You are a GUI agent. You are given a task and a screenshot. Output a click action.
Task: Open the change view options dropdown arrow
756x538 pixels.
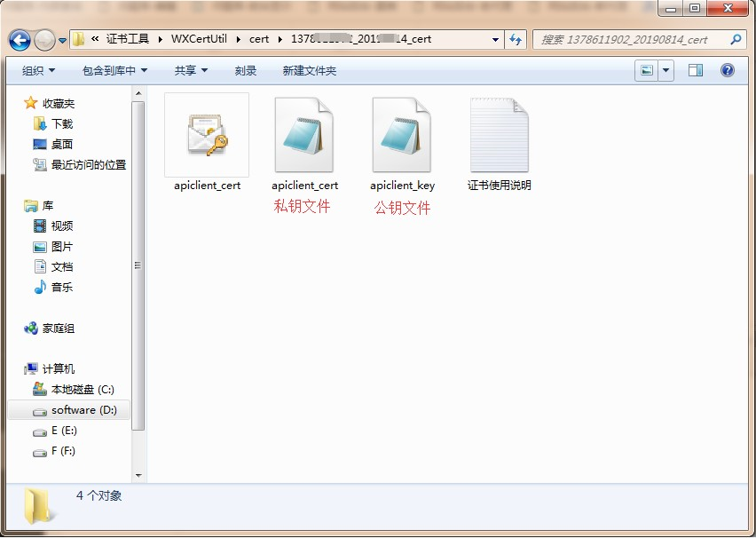666,70
